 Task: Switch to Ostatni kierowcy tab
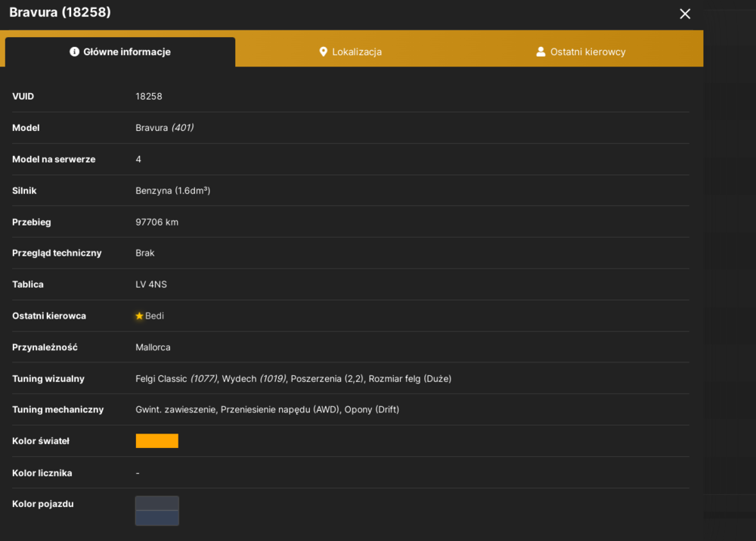(581, 51)
